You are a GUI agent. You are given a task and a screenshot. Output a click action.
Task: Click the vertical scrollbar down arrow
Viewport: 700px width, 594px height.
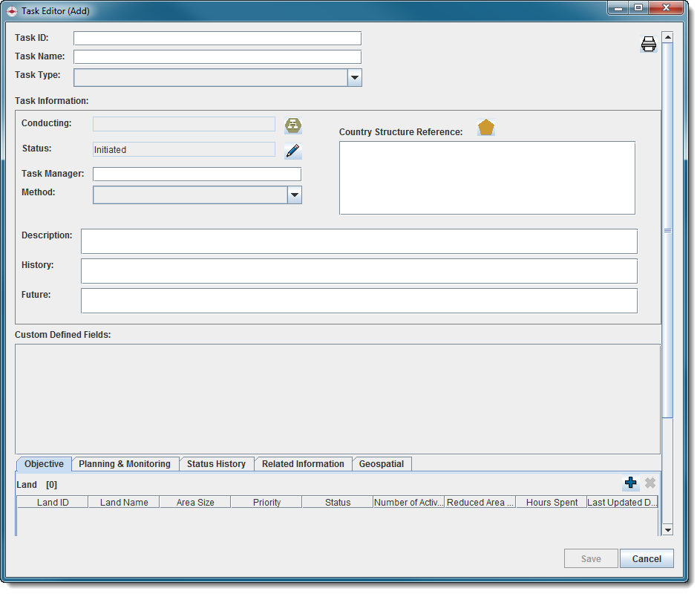click(667, 529)
